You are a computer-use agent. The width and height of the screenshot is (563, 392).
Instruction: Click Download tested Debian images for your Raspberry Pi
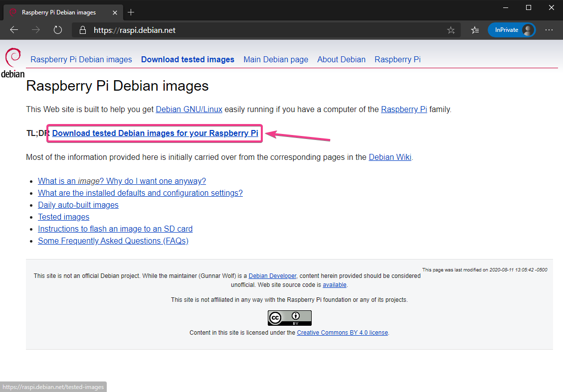(x=155, y=133)
